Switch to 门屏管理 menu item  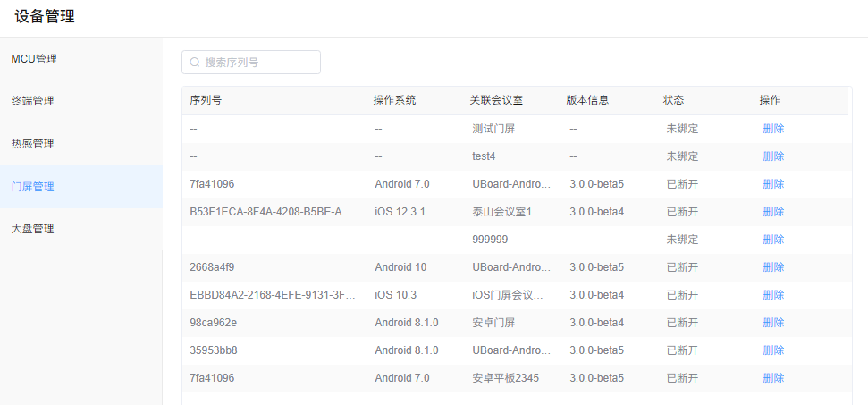pos(33,187)
